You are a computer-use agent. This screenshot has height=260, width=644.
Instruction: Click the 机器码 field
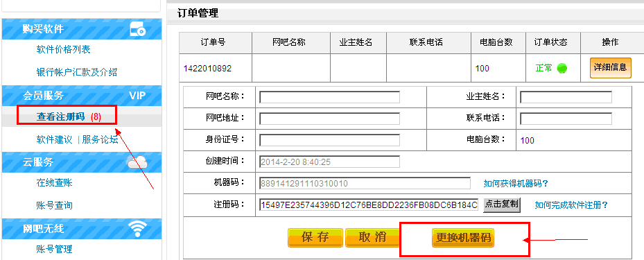(365, 183)
